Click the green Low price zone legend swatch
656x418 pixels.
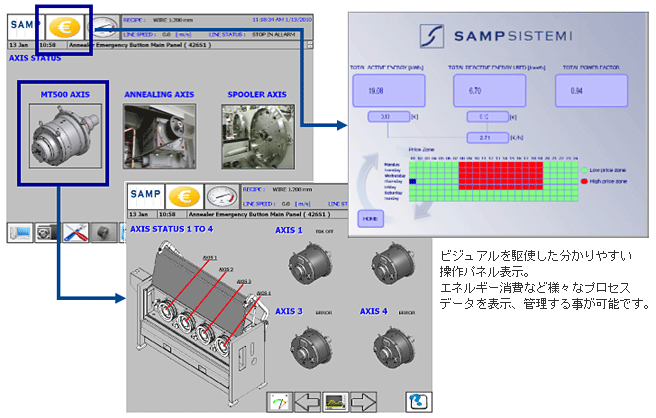point(584,170)
